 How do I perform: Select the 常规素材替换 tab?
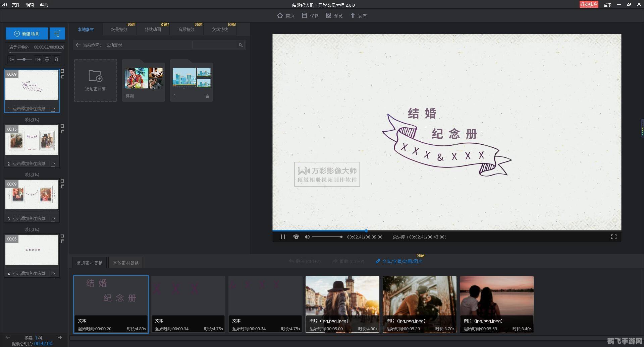tap(90, 263)
